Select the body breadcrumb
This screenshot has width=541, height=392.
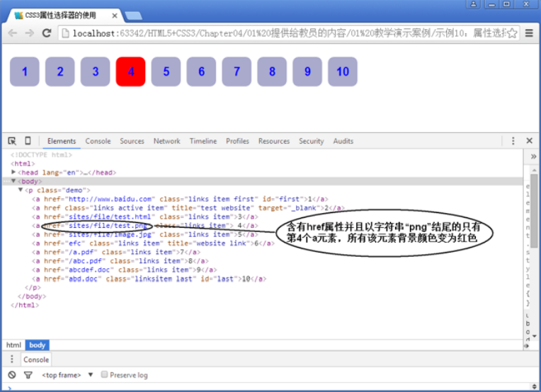click(38, 345)
